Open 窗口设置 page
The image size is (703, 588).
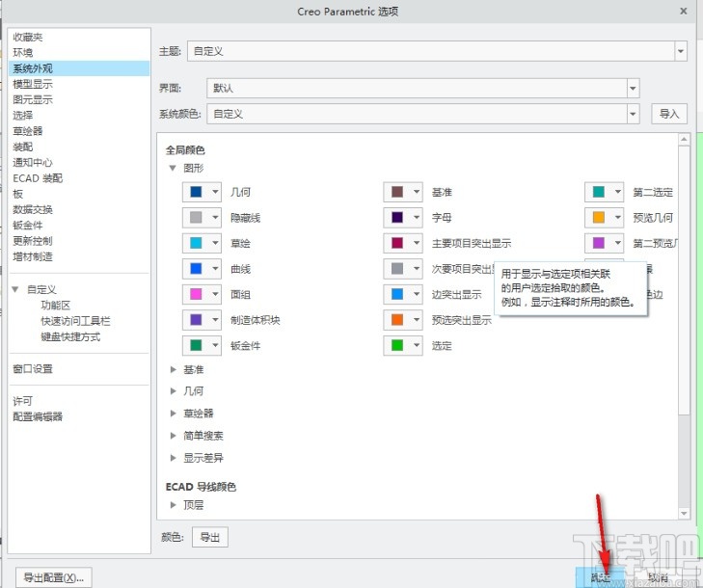pos(33,369)
